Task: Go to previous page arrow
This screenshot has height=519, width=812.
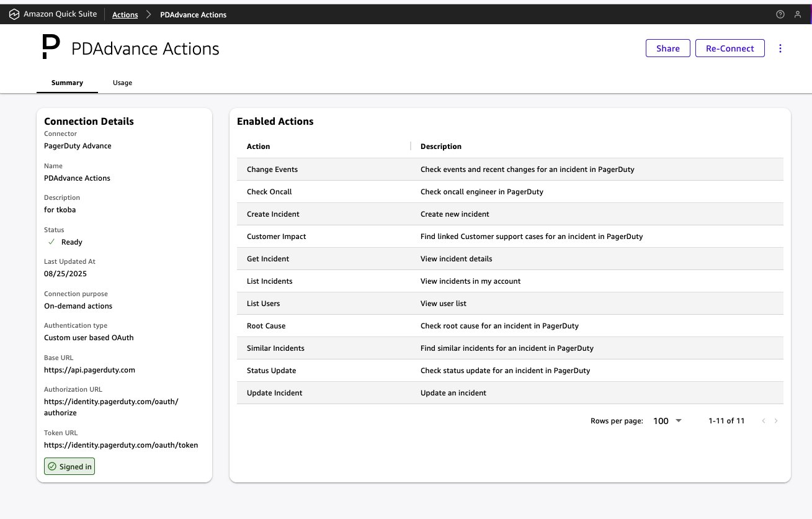Action: click(763, 421)
